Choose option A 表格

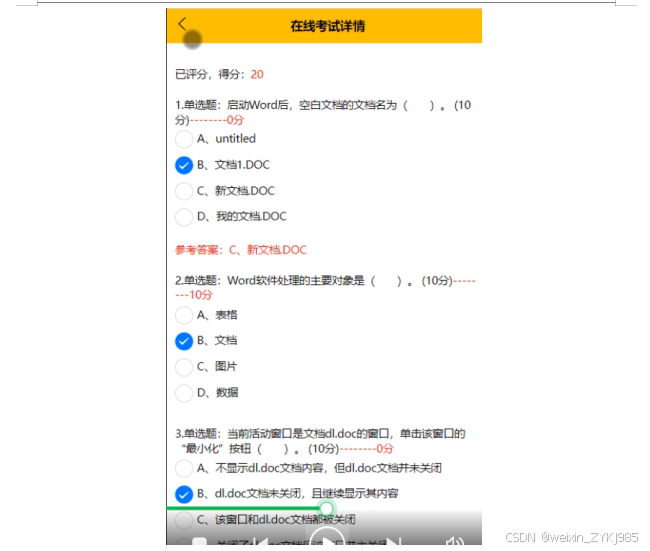point(184,315)
